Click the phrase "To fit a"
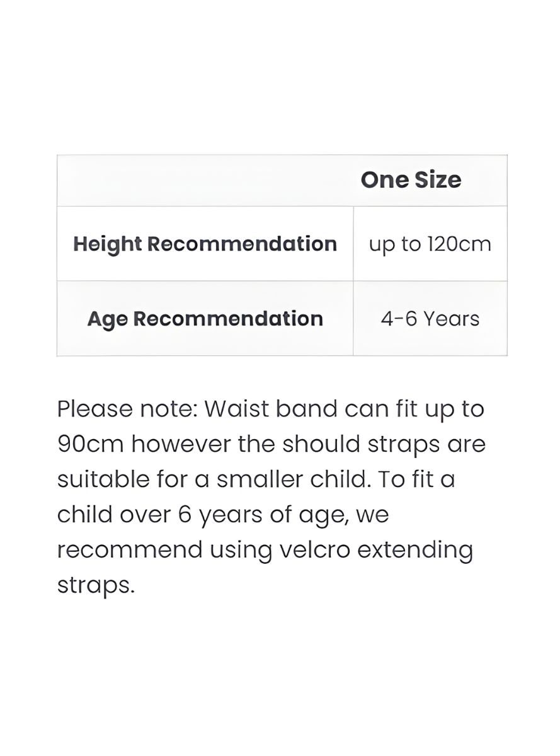 click(x=416, y=479)
